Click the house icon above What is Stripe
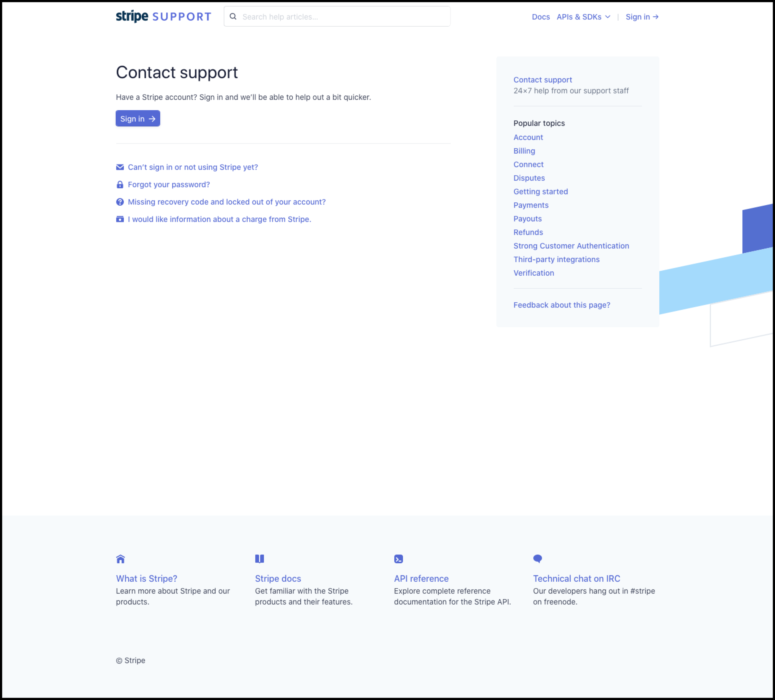The image size is (775, 700). [120, 559]
